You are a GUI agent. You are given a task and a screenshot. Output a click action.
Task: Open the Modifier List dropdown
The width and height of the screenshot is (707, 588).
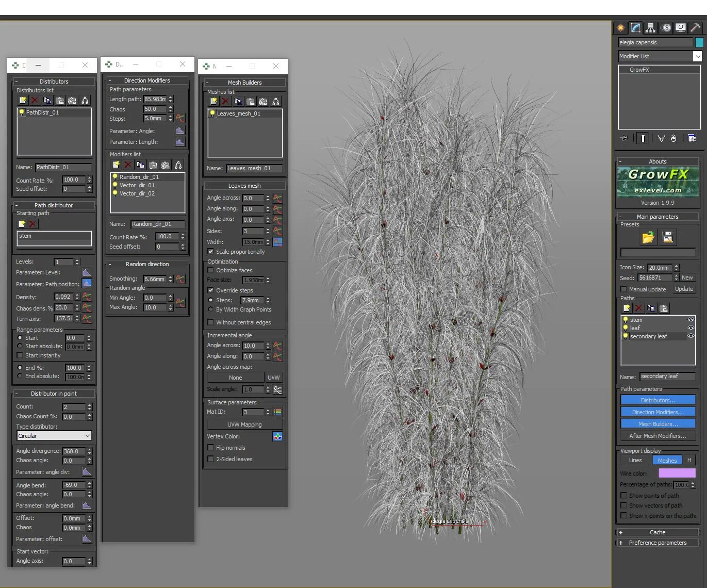coord(660,56)
